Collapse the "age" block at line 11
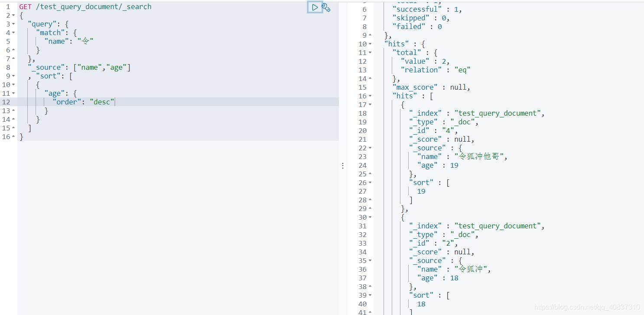This screenshot has width=644, height=315. point(13,94)
